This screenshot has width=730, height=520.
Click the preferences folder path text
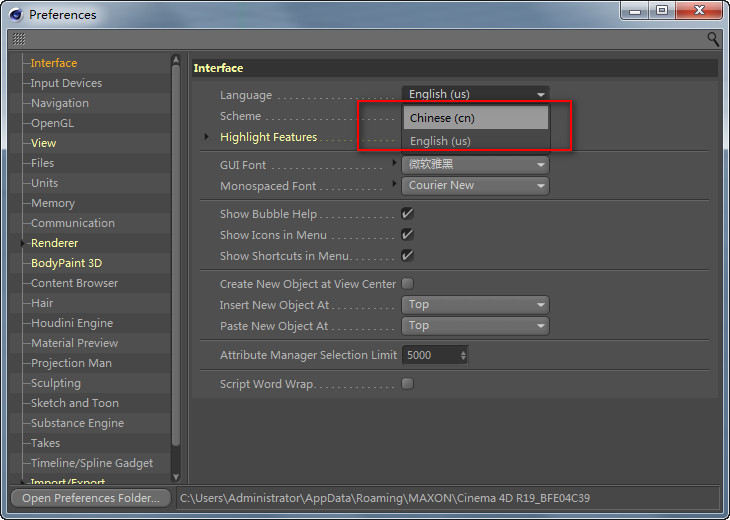click(x=385, y=498)
